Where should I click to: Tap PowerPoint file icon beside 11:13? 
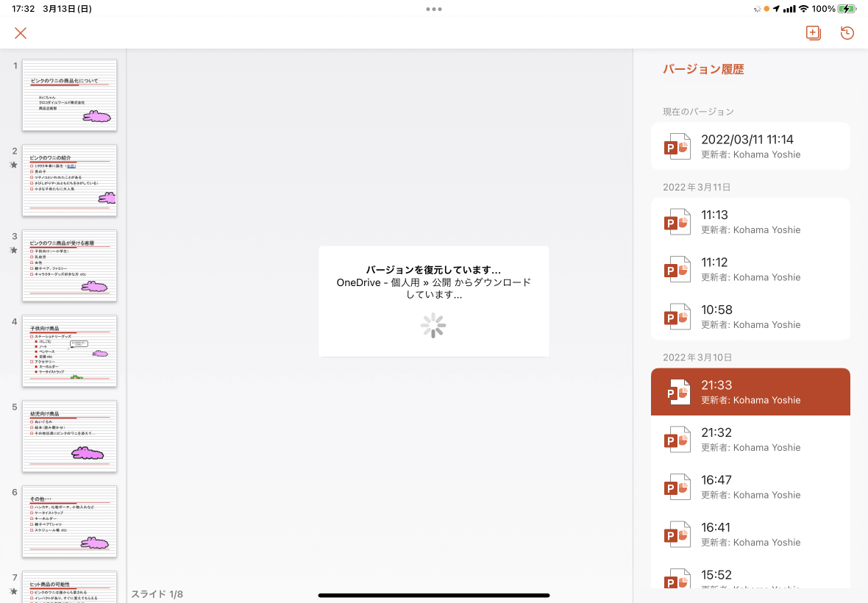click(677, 222)
